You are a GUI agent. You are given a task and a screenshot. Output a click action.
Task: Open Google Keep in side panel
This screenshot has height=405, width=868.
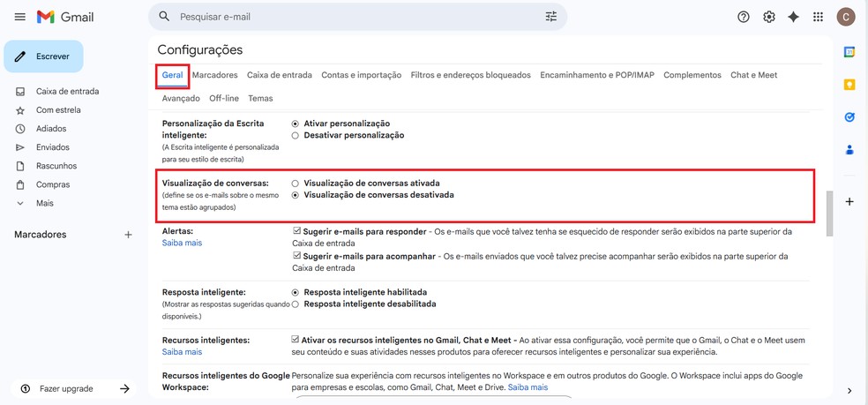click(849, 85)
